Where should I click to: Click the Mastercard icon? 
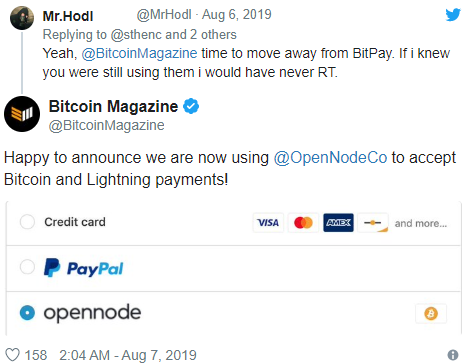point(303,222)
